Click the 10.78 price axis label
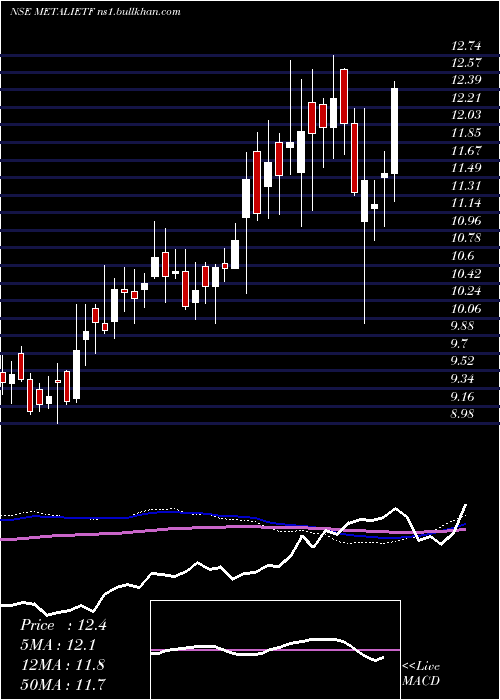Viewport: 500px width, 700px height. pos(466,238)
